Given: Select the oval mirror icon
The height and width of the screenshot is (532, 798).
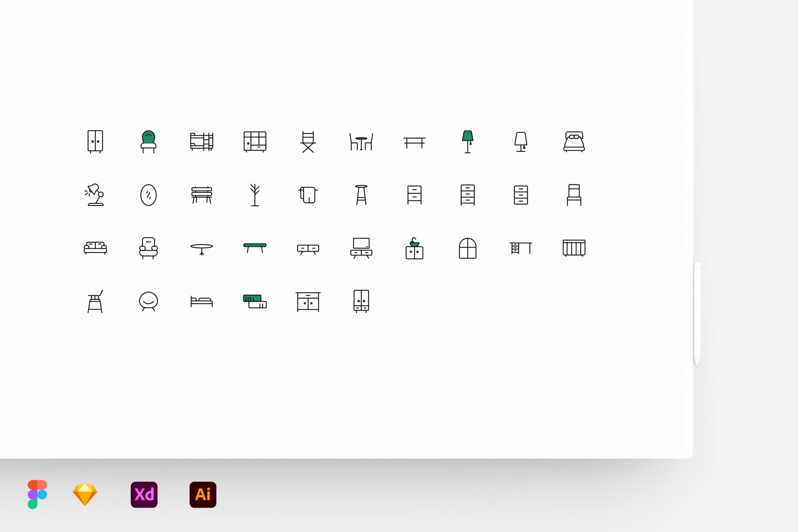Looking at the screenshot, I should [149, 195].
